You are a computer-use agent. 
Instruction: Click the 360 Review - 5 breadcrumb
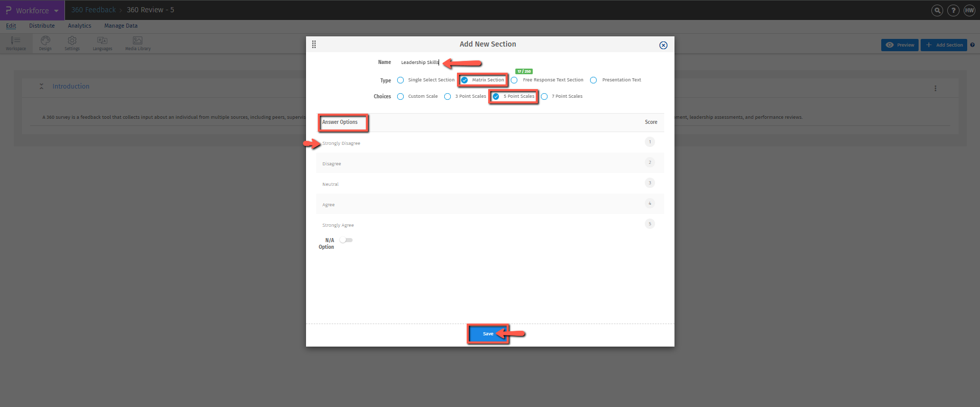click(150, 10)
